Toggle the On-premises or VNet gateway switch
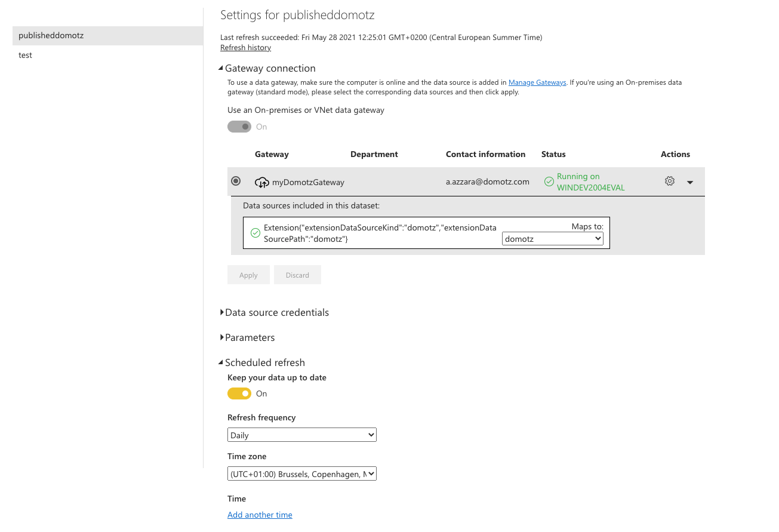 239,127
